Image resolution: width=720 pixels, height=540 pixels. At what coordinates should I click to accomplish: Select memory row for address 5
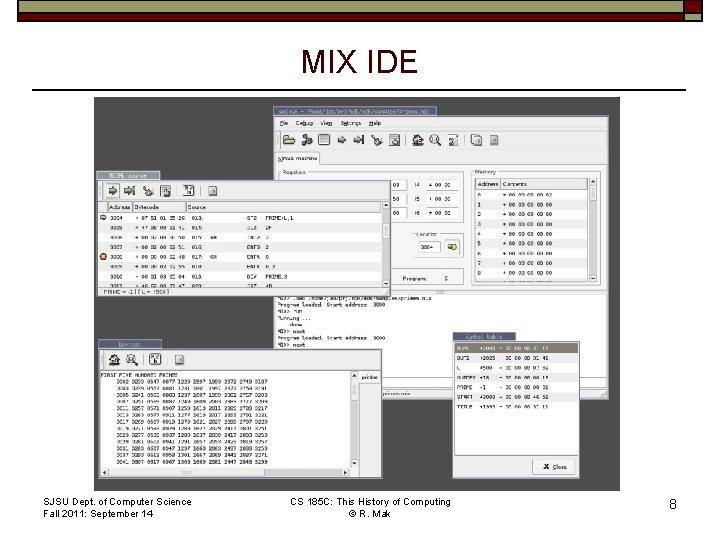click(532, 243)
